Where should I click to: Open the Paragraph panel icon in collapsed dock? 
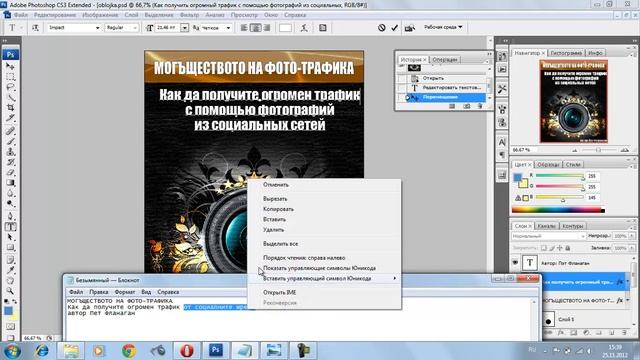tap(502, 155)
